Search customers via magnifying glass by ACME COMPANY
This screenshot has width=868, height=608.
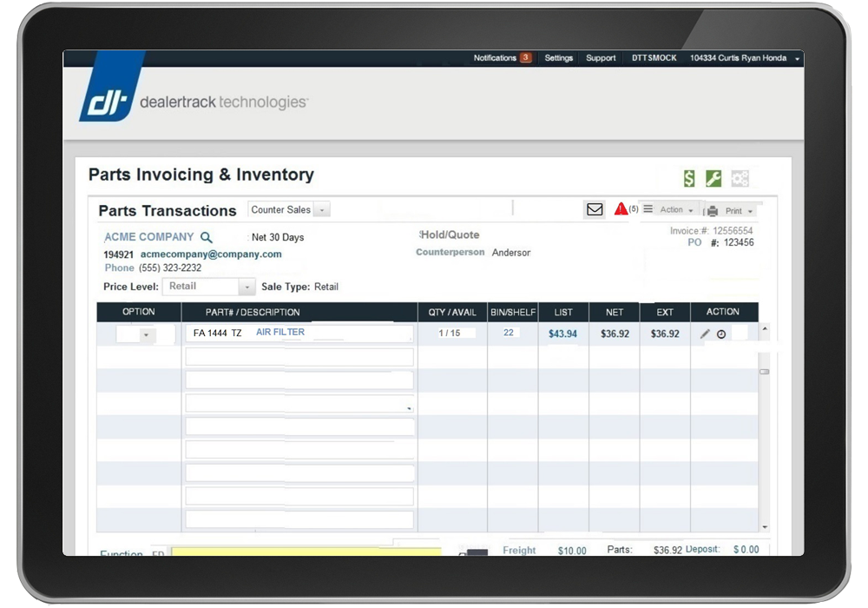[207, 236]
